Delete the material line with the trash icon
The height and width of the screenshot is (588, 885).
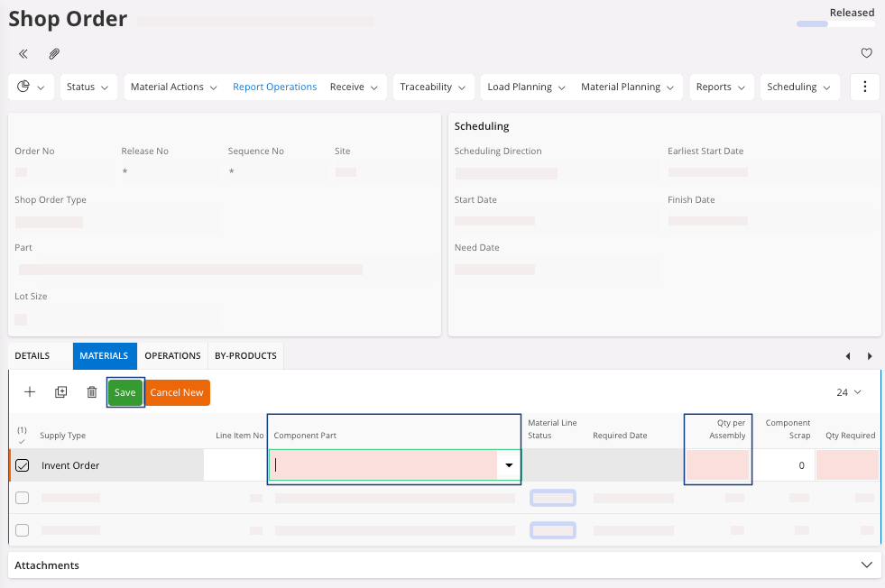pyautogui.click(x=91, y=392)
